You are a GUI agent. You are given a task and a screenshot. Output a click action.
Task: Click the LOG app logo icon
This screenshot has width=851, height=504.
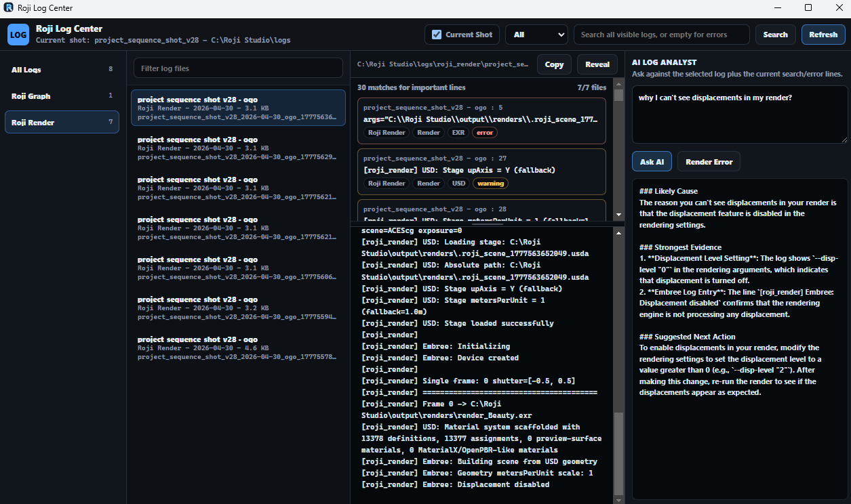click(18, 34)
